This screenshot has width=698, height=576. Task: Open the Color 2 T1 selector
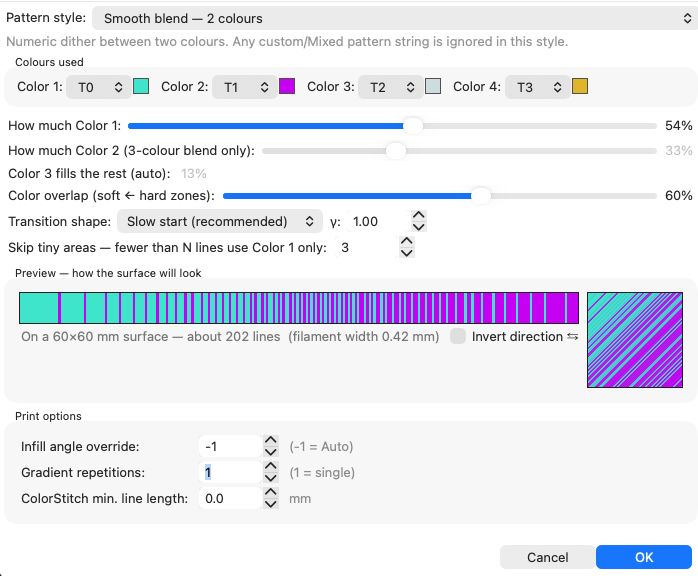(244, 87)
